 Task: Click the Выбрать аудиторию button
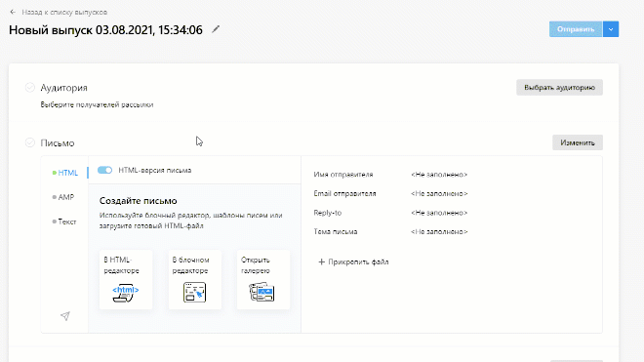coord(559,88)
